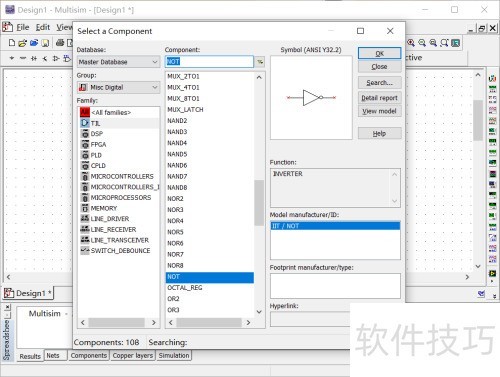The image size is (500, 377).
Task: Click the Place Basic resistor icon
Action: point(23,58)
